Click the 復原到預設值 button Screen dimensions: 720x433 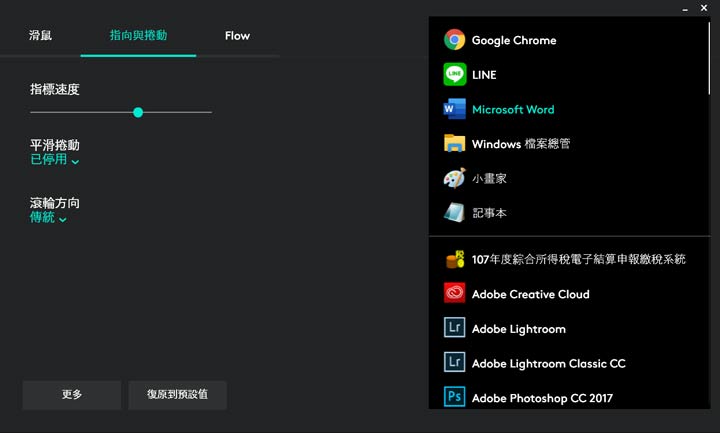pyautogui.click(x=177, y=394)
